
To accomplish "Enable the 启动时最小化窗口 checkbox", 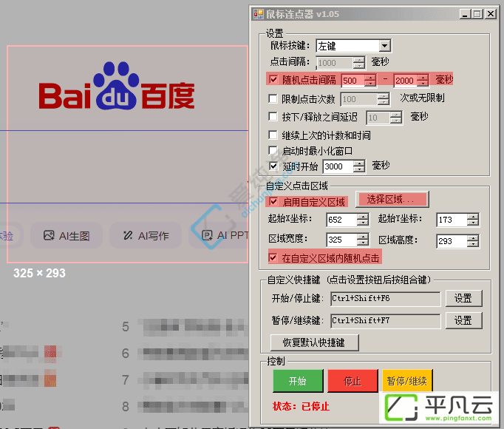I will (x=273, y=150).
